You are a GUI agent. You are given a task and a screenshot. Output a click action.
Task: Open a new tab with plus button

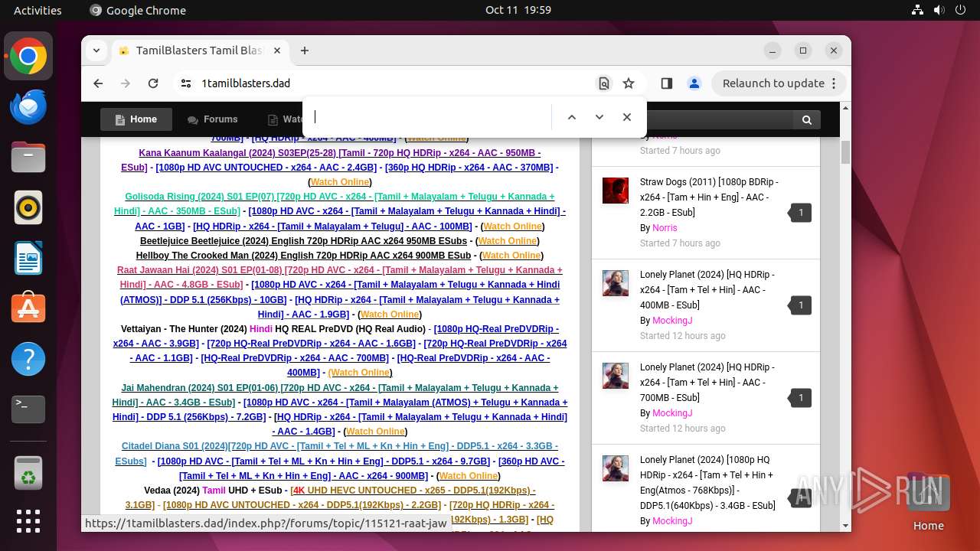tap(305, 51)
